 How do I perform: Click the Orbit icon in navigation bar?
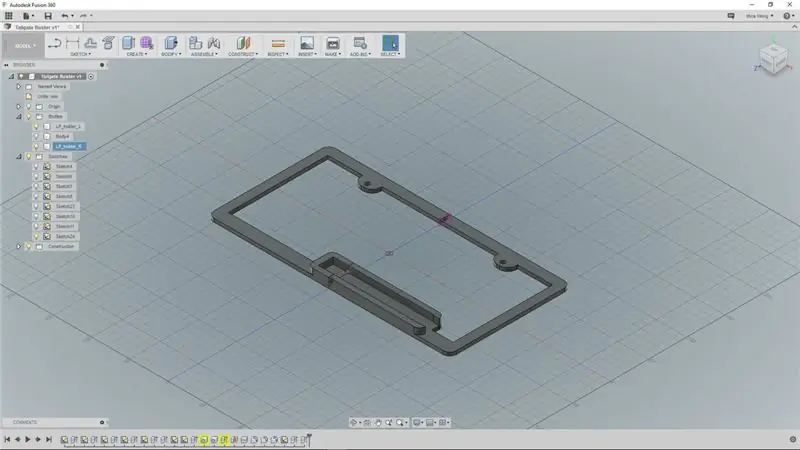(x=353, y=422)
